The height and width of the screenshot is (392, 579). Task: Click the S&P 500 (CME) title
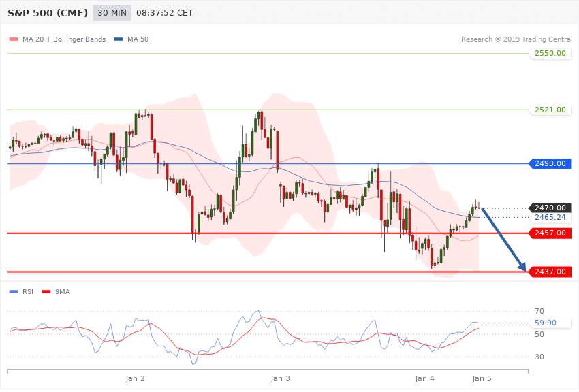pos(48,13)
